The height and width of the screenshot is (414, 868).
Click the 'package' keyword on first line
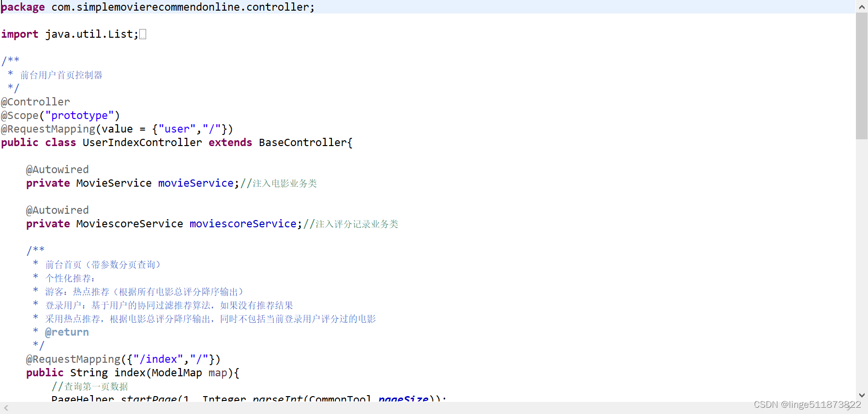pos(23,7)
